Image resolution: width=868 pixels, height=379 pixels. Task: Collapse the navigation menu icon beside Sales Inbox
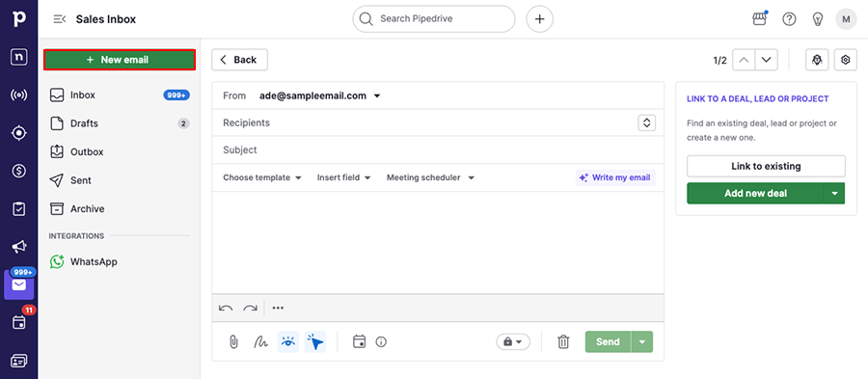[59, 19]
